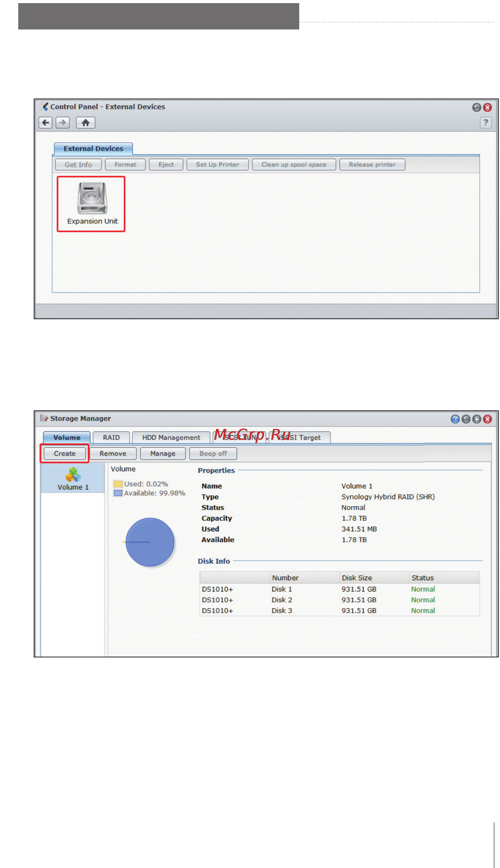This screenshot has height=868, width=500.
Task: Open the HDD Management tab
Action: pos(171,437)
